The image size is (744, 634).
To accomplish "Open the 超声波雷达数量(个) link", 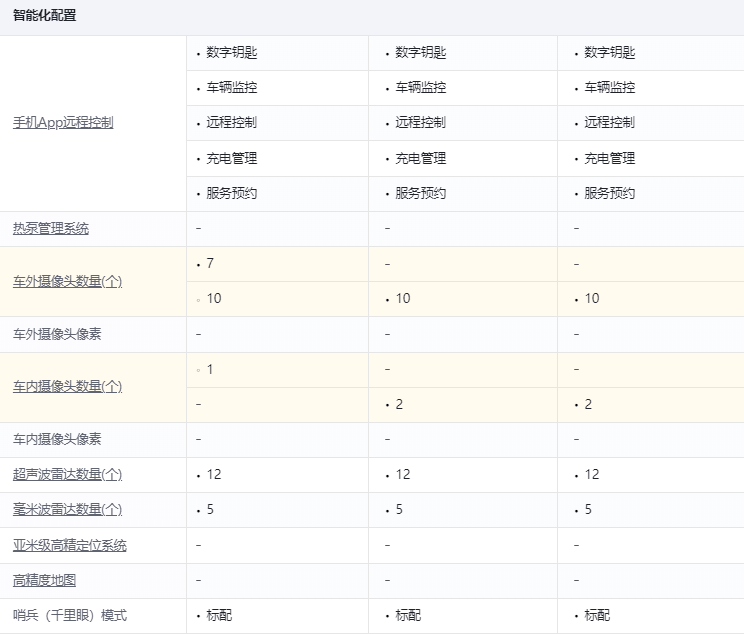I will [x=67, y=475].
